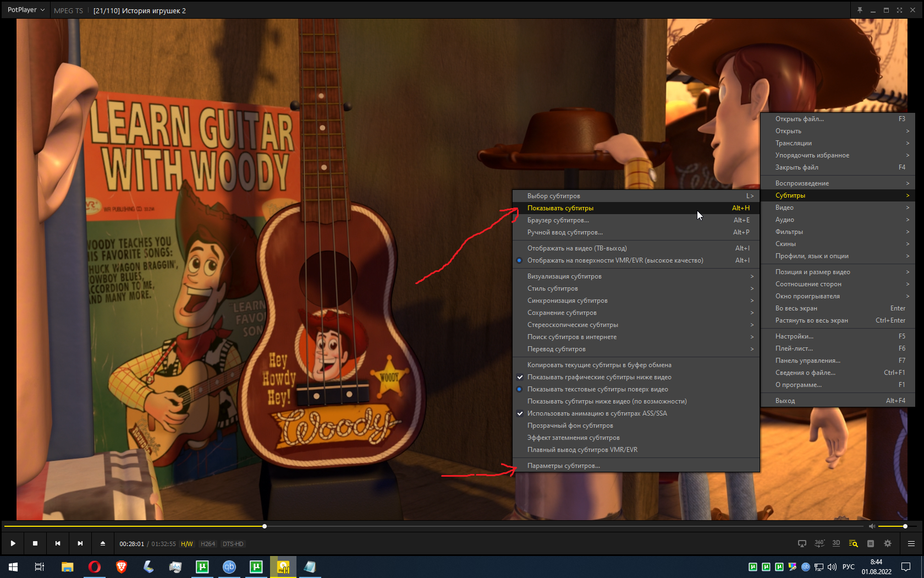Click Во весь экран menu entry
This screenshot has width=924, height=578.
tap(838, 308)
